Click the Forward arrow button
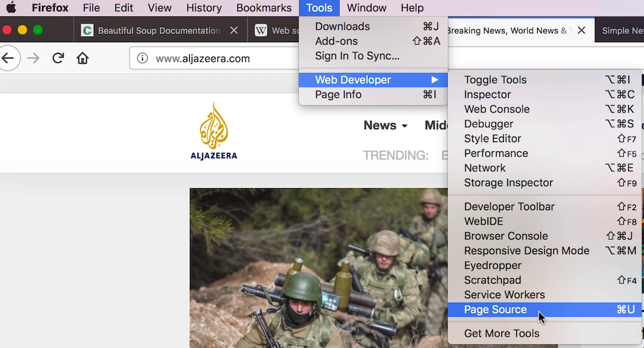 click(33, 59)
